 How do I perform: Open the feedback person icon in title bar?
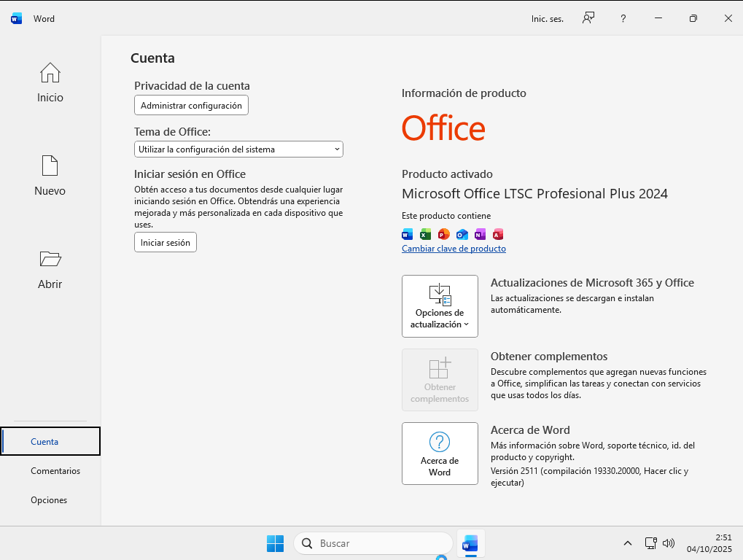pyautogui.click(x=588, y=18)
